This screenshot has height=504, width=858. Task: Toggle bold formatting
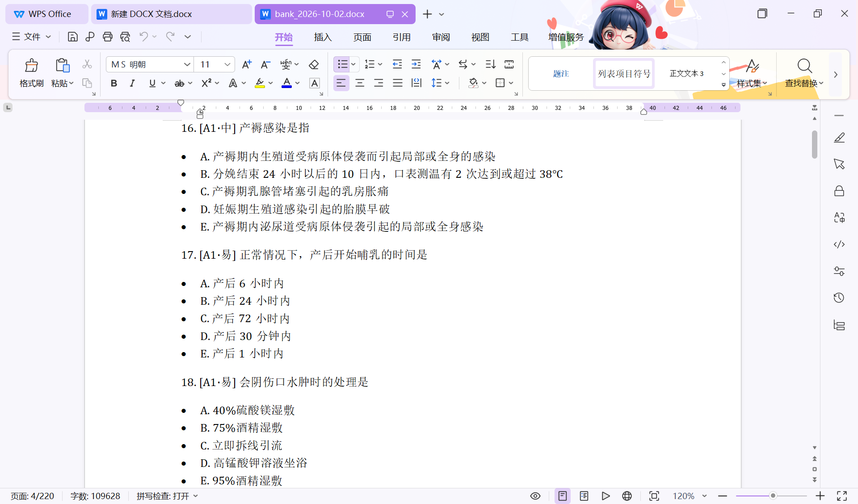coord(114,83)
